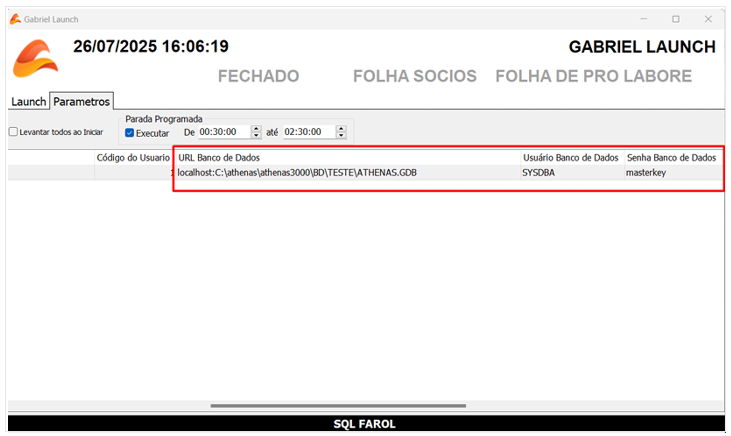Select the SYSDBA user cell
731x436 pixels.
572,173
